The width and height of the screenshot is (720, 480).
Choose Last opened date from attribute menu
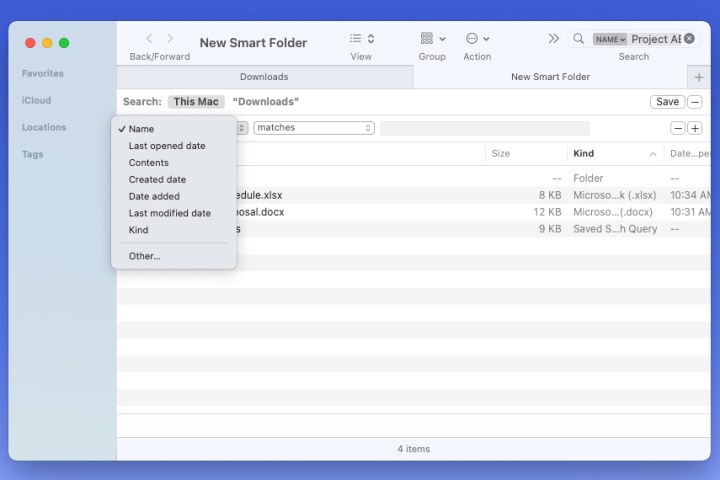coord(167,146)
